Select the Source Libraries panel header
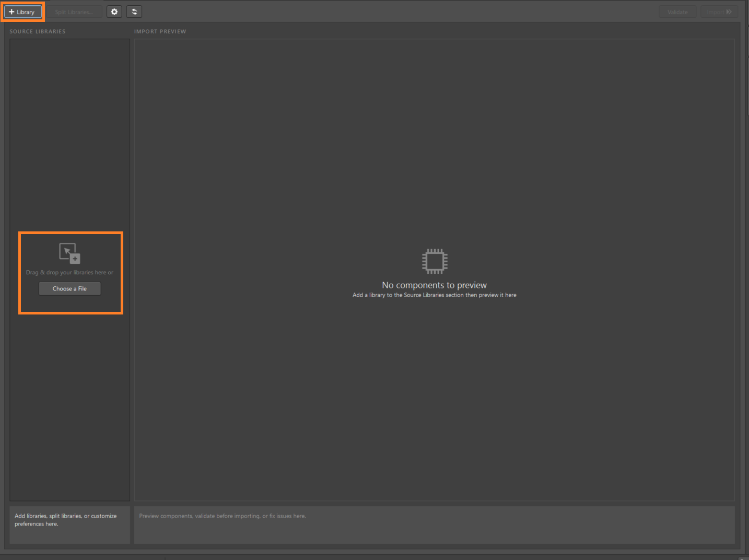Image resolution: width=749 pixels, height=560 pixels. (x=37, y=31)
